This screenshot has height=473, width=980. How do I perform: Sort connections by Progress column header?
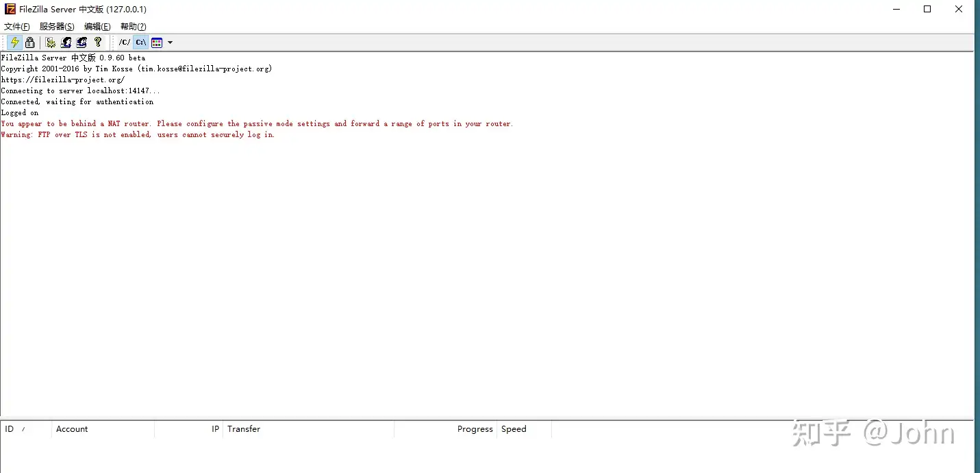click(445, 429)
